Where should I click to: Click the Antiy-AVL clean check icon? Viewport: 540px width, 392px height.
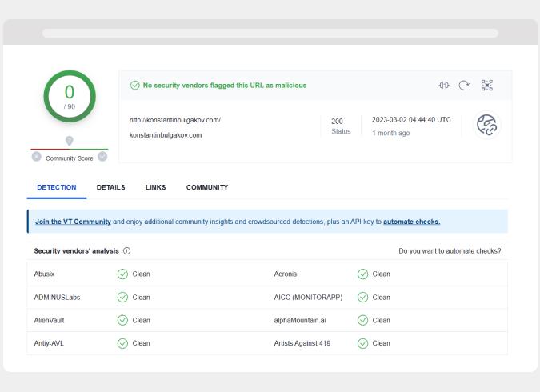(122, 343)
